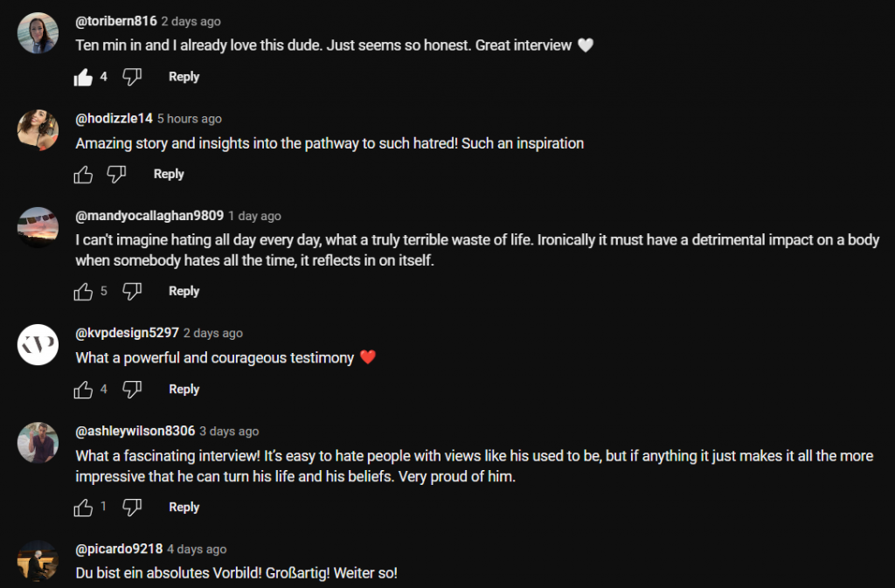Click Reply under @mandyocallaghan9809's comment
Image resolution: width=895 pixels, height=588 pixels.
pyautogui.click(x=184, y=292)
